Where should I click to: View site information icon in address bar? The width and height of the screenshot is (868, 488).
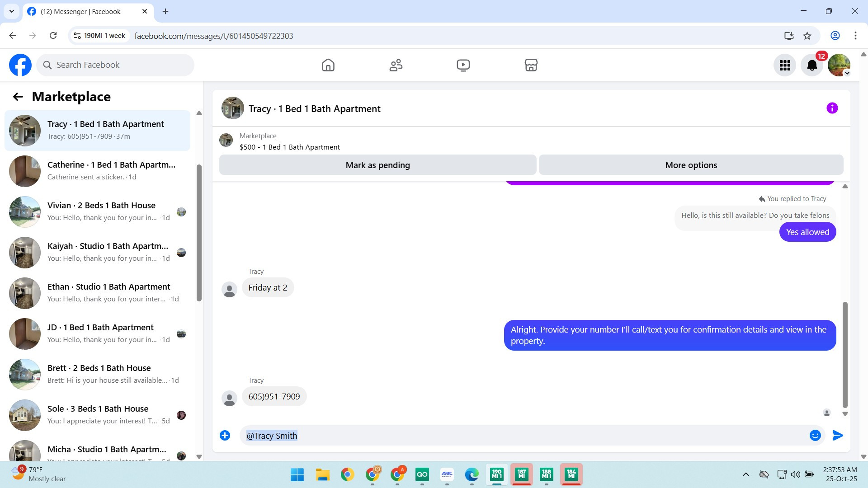coord(77,36)
